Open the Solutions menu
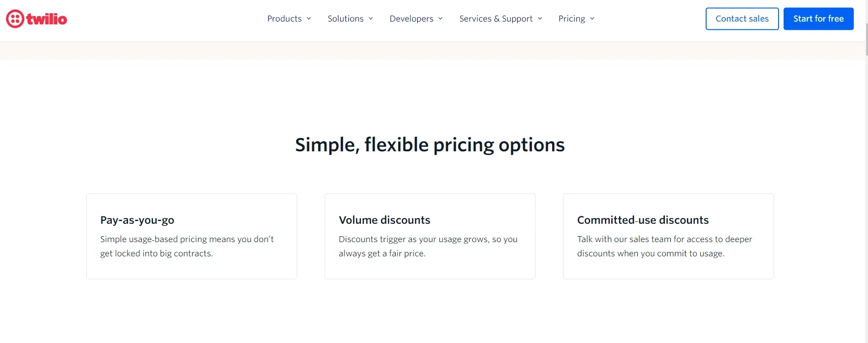 350,19
